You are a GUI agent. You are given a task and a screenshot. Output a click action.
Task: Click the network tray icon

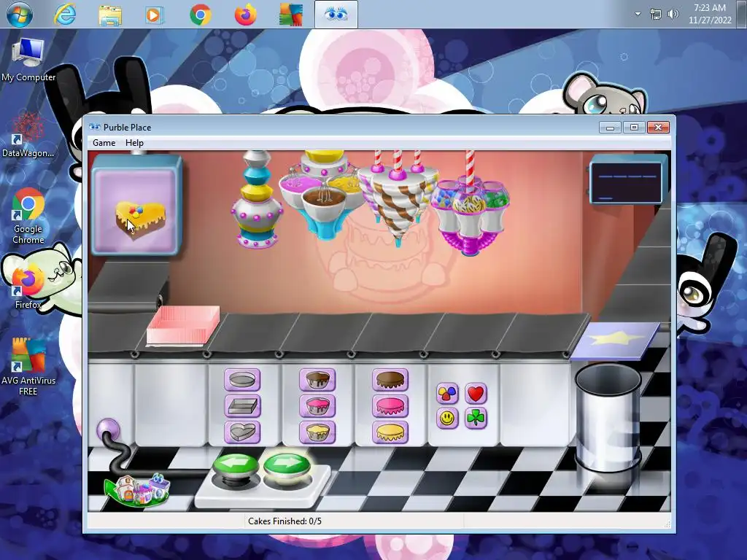pos(656,15)
